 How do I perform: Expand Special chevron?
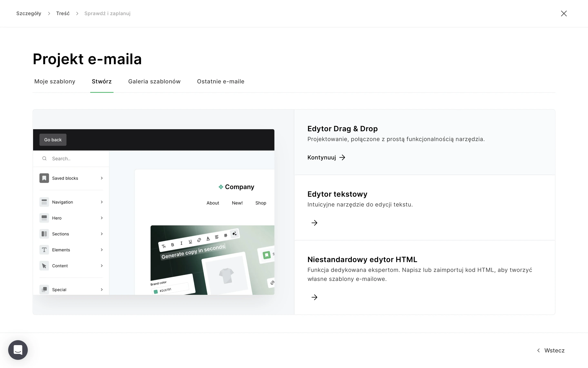point(102,290)
